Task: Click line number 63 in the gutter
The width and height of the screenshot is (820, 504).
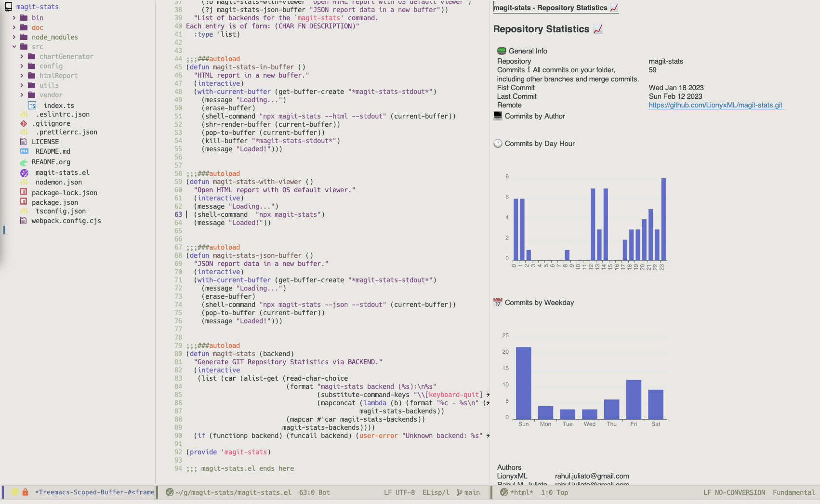Action: (x=178, y=214)
